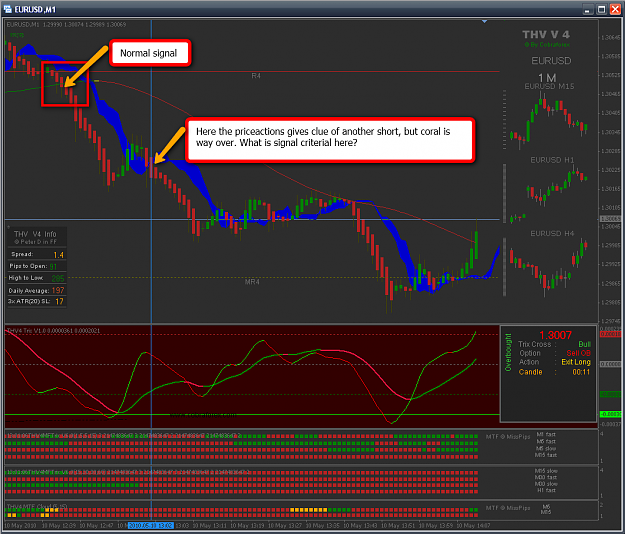Viewport: 625px width, 534px height.
Task: Click the M15 slow row label
Action: [x=546, y=471]
